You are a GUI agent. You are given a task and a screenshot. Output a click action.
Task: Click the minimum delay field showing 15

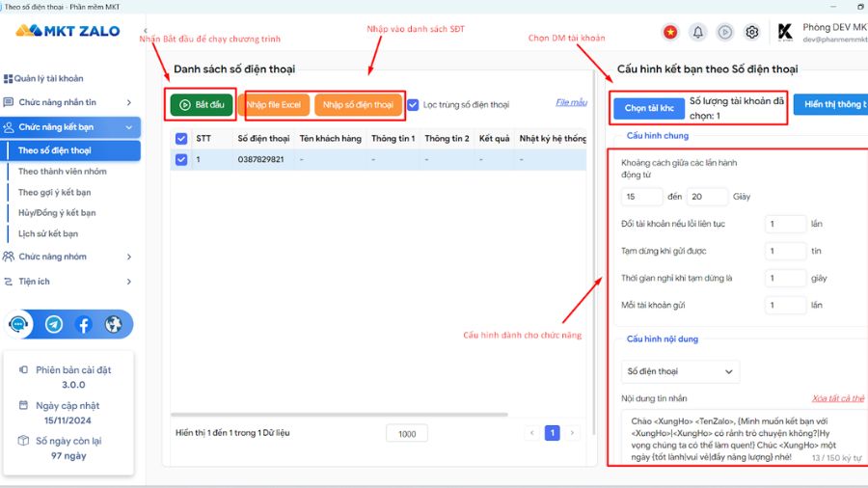tap(642, 197)
